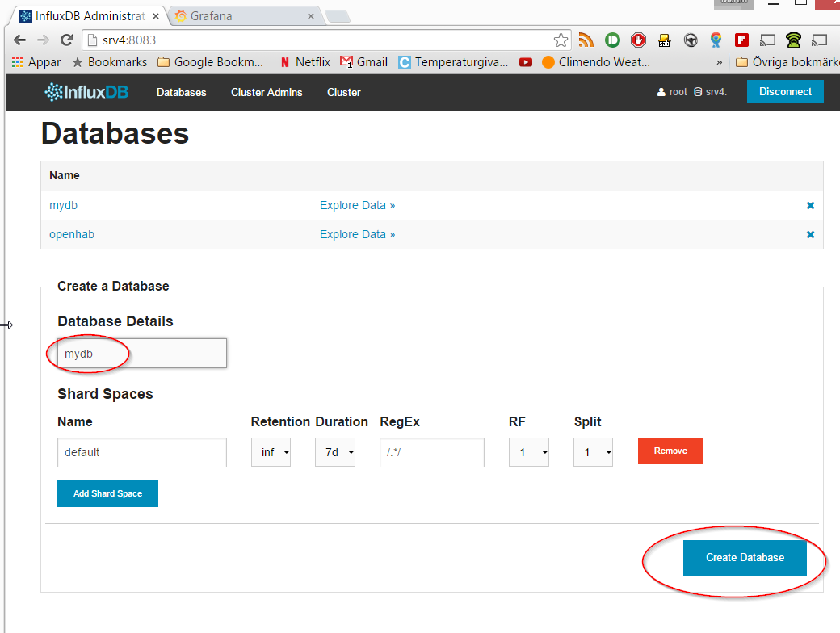Viewport: 840px width, 633px height.
Task: Click the Create Database button
Action: point(744,557)
